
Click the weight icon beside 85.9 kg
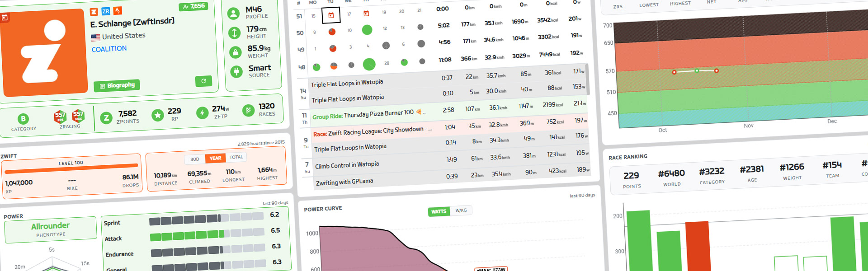coord(235,52)
